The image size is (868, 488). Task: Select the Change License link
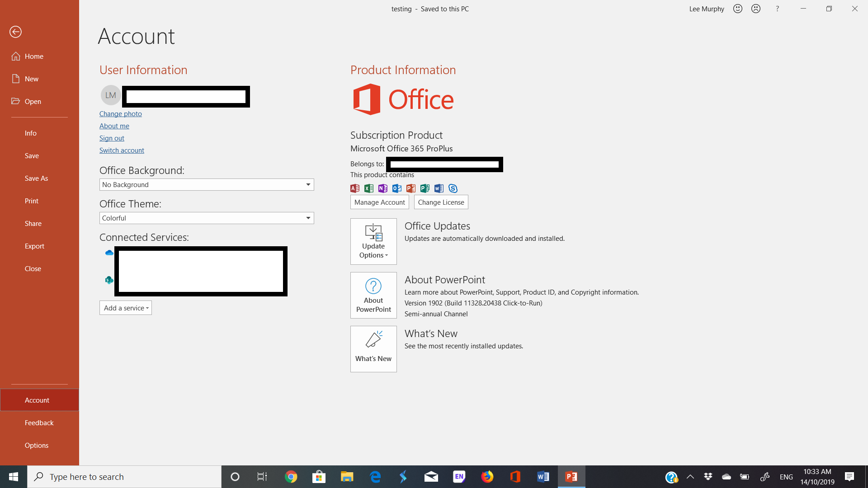point(441,202)
